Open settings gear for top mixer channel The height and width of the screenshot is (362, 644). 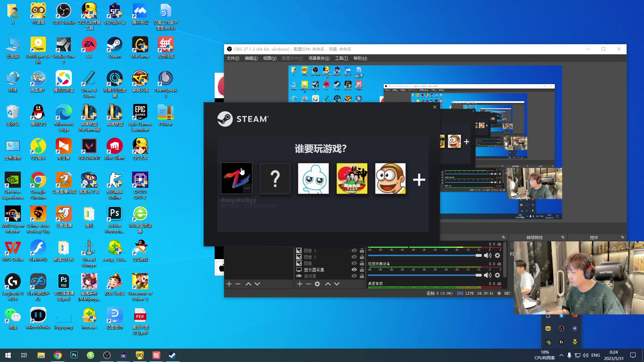click(498, 256)
